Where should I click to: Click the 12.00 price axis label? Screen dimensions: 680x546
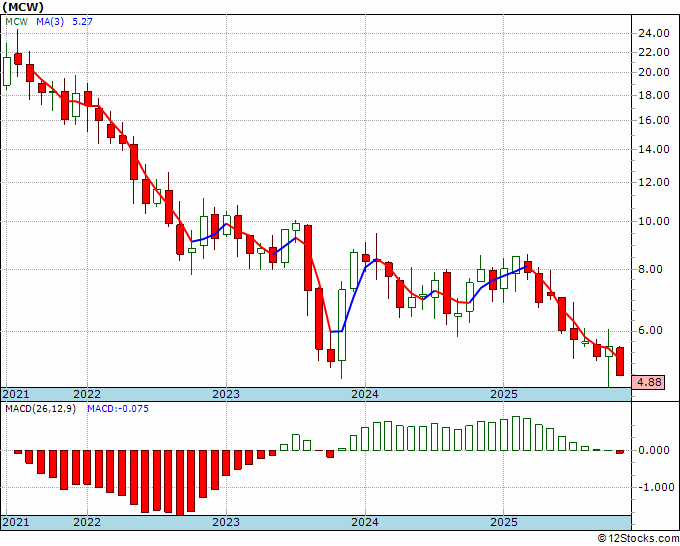pos(654,182)
